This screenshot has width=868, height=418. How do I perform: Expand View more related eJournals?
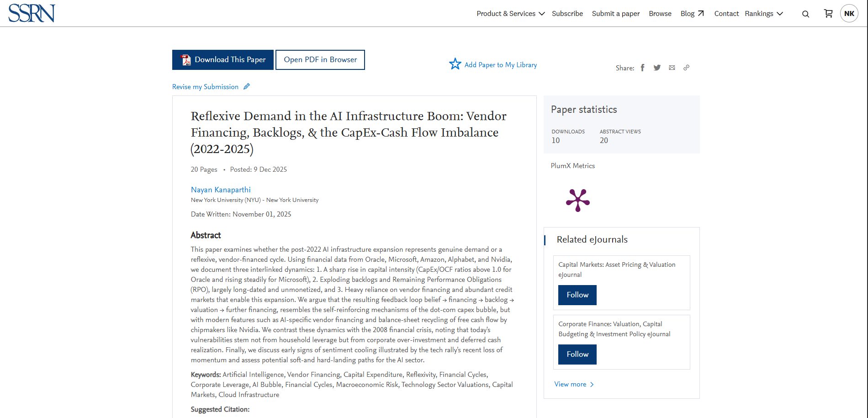(574, 384)
